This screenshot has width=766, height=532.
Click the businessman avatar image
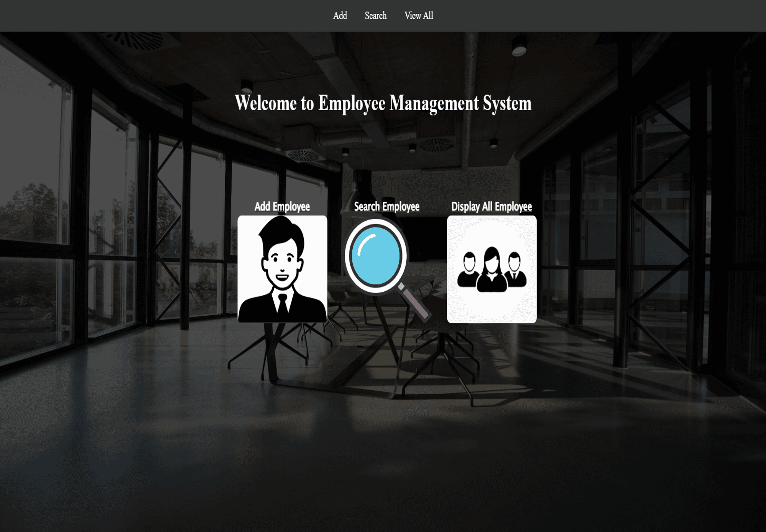click(282, 269)
